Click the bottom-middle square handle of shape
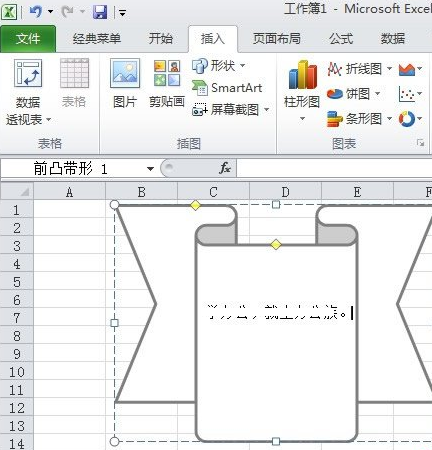Screen dimensions: 432x450 point(276,442)
